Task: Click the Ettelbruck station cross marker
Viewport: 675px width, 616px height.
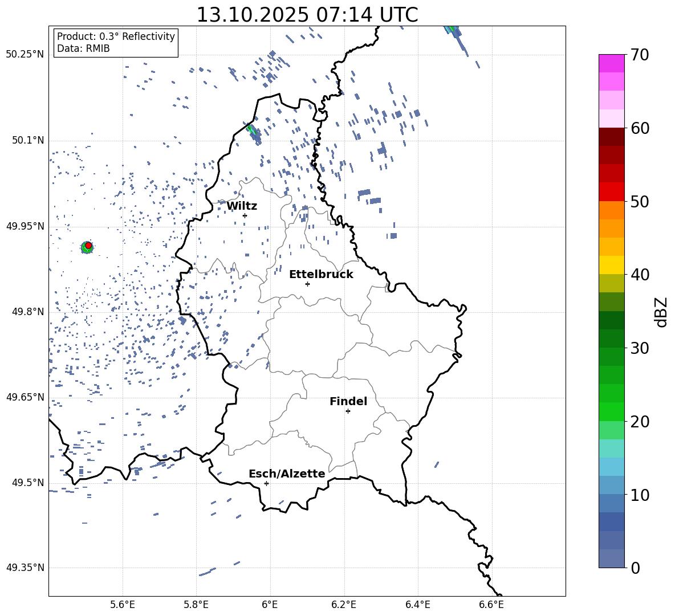Action: 307,284
